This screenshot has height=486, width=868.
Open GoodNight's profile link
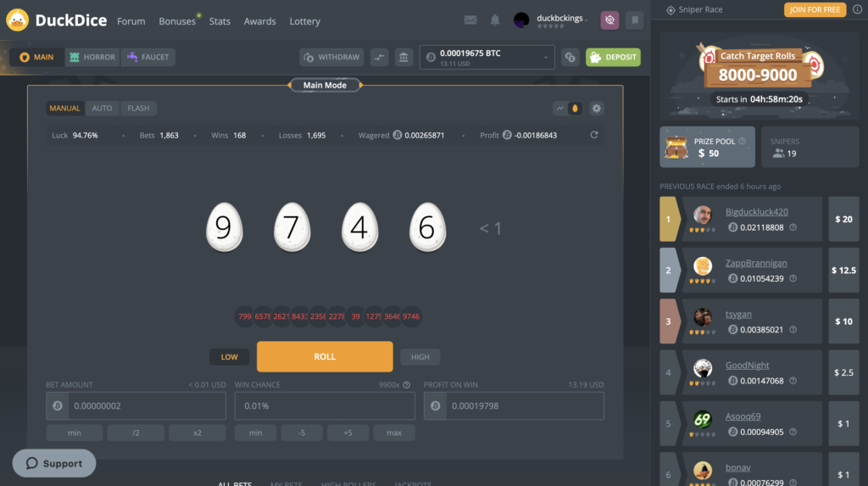pyautogui.click(x=748, y=366)
